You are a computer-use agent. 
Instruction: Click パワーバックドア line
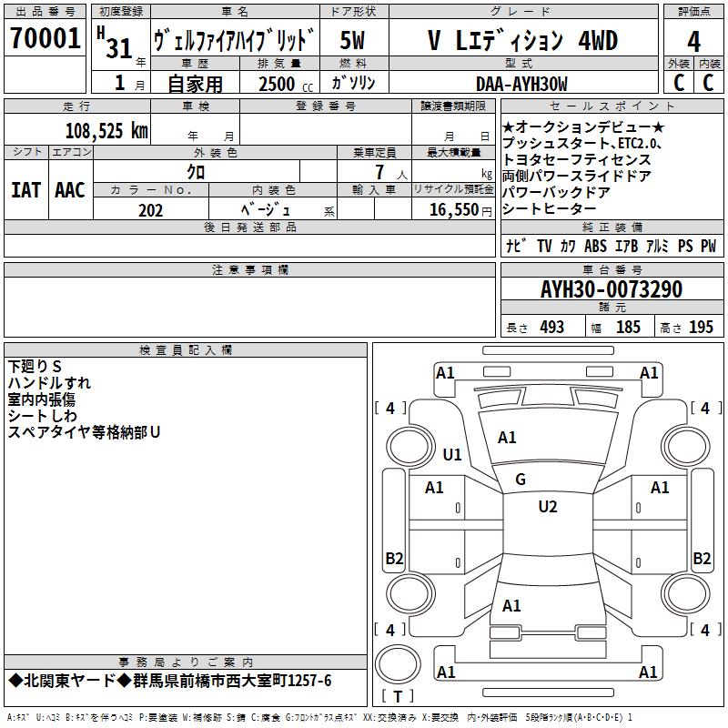556,192
